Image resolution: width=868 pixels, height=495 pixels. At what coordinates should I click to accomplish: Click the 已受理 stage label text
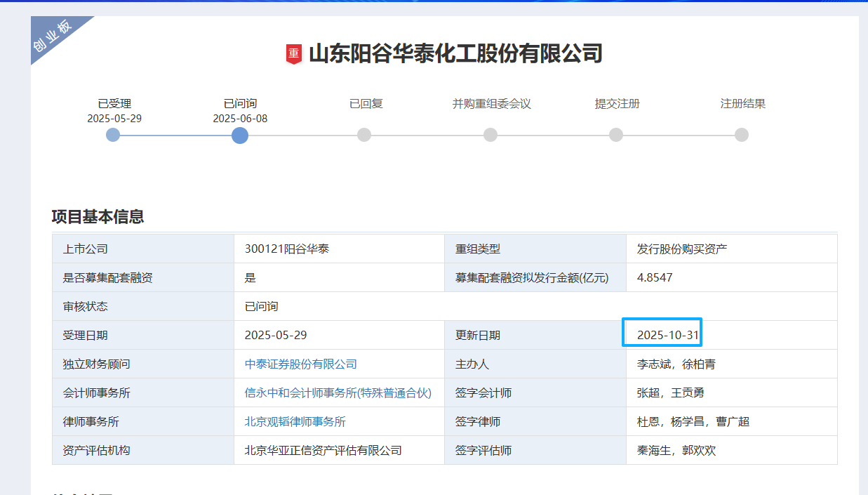pos(114,104)
